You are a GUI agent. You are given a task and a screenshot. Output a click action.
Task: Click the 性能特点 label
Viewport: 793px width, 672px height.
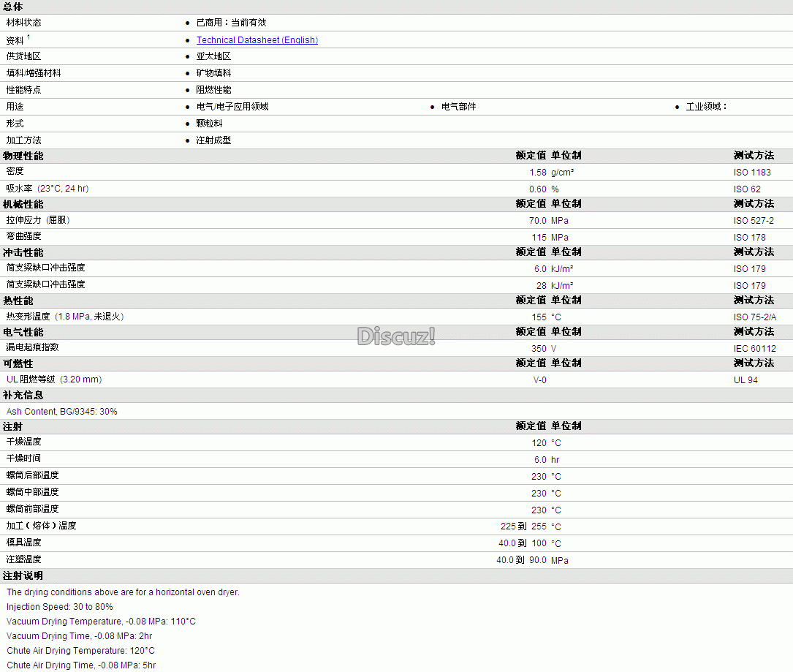coord(24,90)
